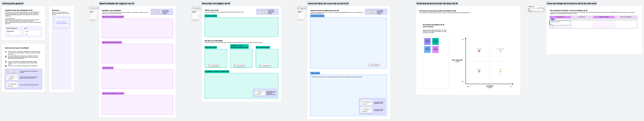The height and width of the screenshot is (121, 644).
Task: Start the timer beside Lluvia de ideas de casos
Action: tap(302, 8)
